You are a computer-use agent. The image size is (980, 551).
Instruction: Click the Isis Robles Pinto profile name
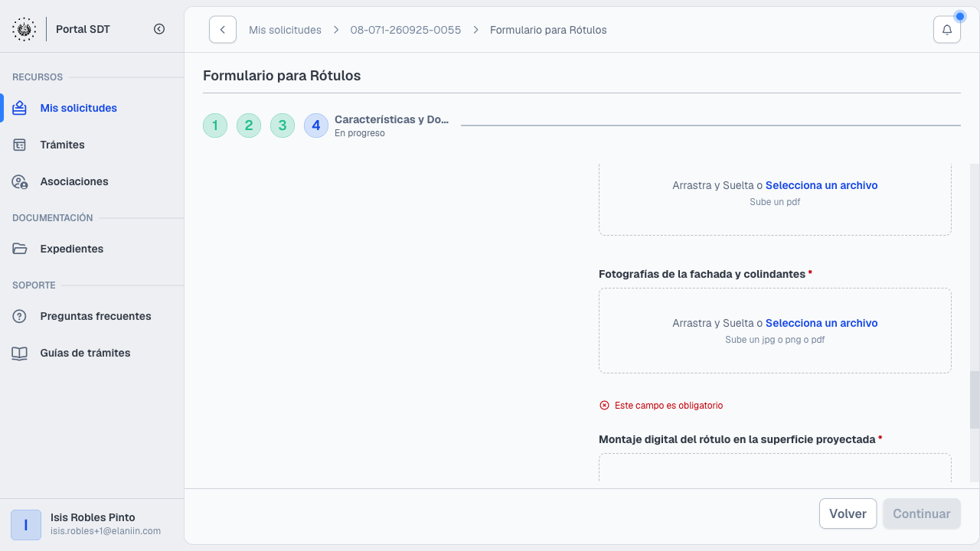tap(93, 517)
